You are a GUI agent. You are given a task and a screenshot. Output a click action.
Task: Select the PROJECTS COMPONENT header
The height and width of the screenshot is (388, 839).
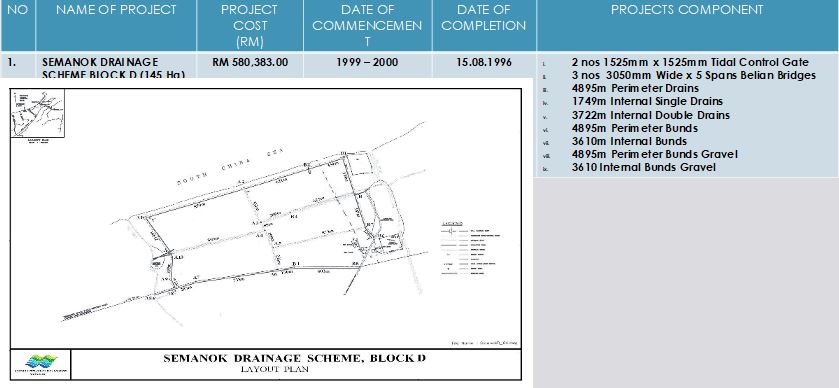687,10
